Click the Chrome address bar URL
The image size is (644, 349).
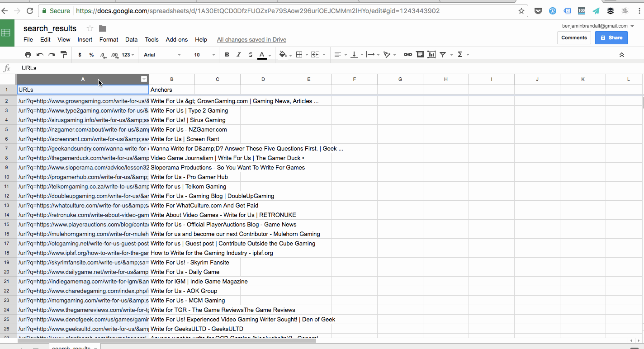[x=258, y=11]
